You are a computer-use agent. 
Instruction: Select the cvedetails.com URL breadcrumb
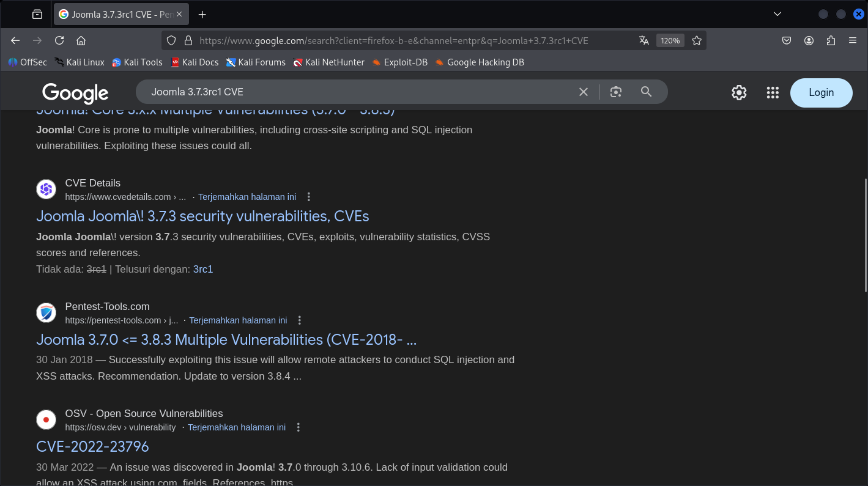tap(125, 197)
